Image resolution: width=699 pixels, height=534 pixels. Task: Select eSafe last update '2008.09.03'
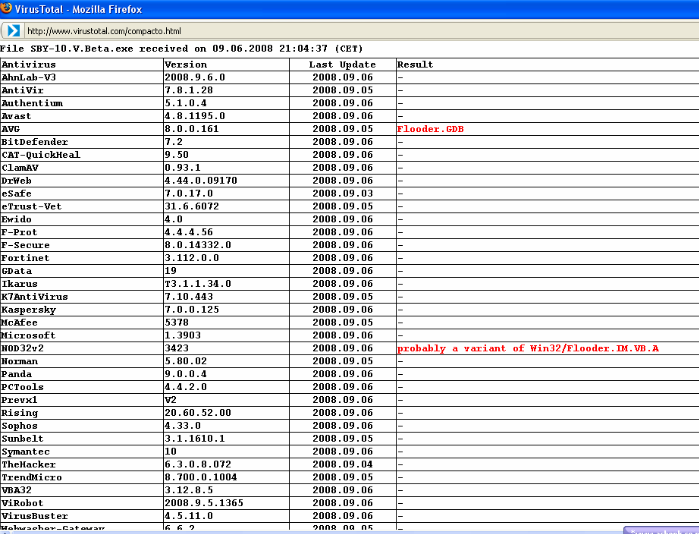(342, 193)
